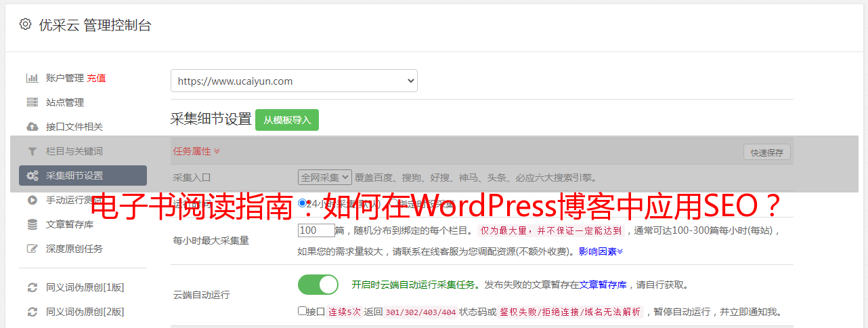Collapse the 任务属性 section
This screenshot has width=868, height=328.
tap(196, 151)
